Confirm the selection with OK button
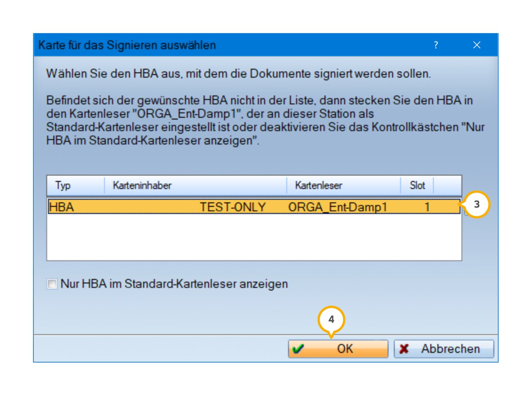 click(x=338, y=349)
